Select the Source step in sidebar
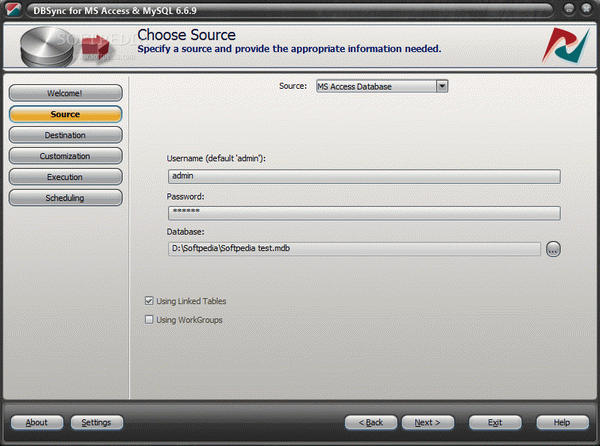This screenshot has width=600, height=446. (65, 114)
